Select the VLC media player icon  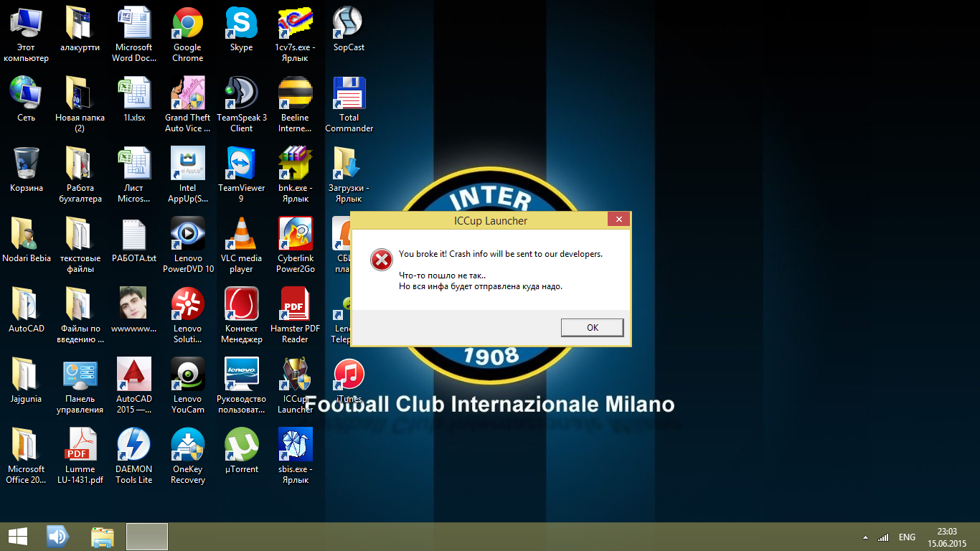[x=241, y=245]
